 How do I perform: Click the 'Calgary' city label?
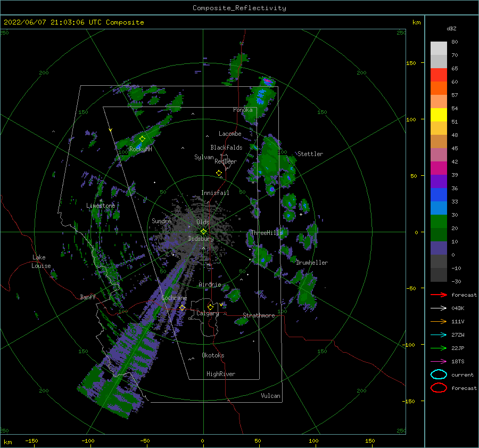tap(208, 313)
